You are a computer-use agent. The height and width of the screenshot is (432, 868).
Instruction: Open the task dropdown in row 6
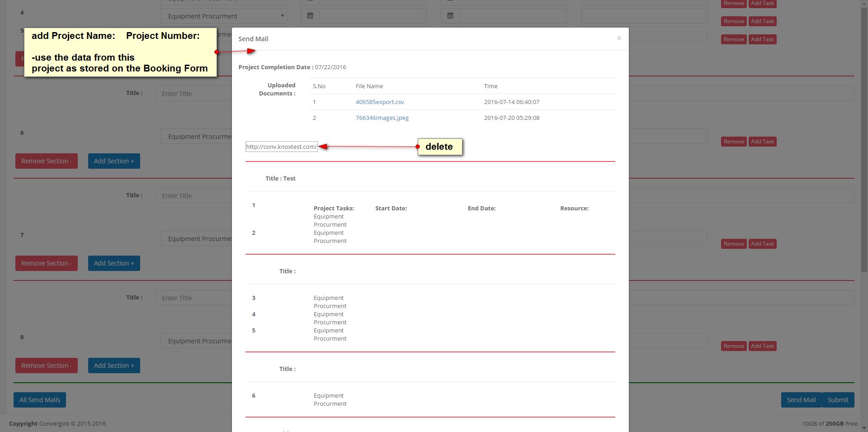click(196, 136)
